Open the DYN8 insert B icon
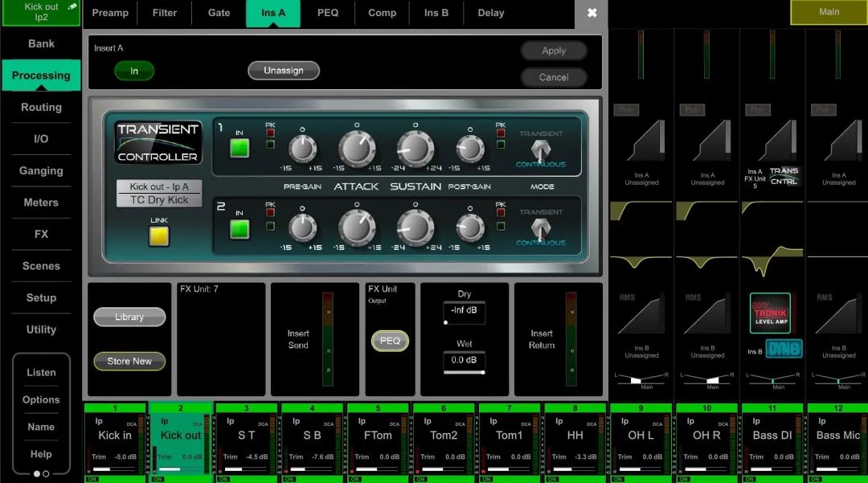The width and height of the screenshot is (868, 483). [782, 350]
